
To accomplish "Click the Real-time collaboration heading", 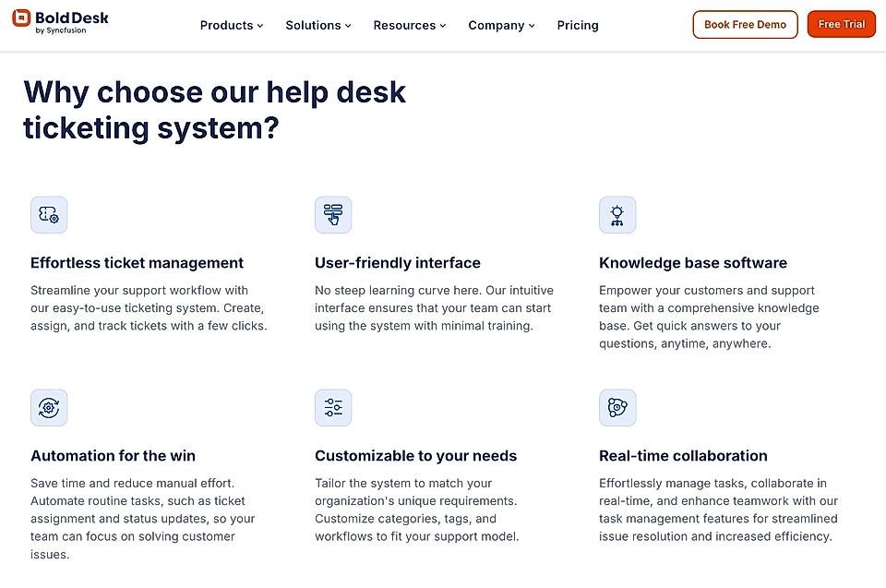I will click(683, 456).
